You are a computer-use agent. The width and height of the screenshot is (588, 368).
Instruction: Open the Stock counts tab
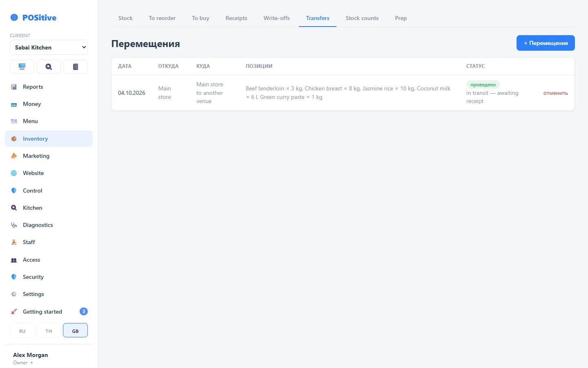(x=362, y=18)
